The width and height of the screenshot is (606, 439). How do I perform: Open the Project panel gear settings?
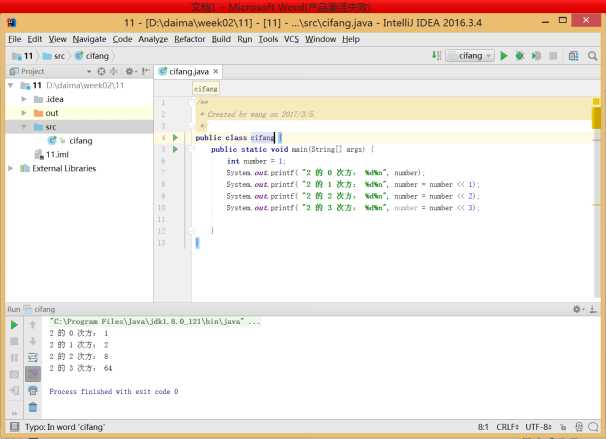[x=130, y=71]
